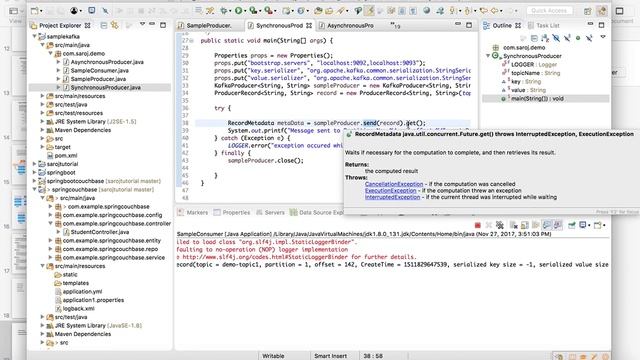The image size is (640, 360).
Task: Click Remove All Terminated Launches icon
Action: click(500, 225)
